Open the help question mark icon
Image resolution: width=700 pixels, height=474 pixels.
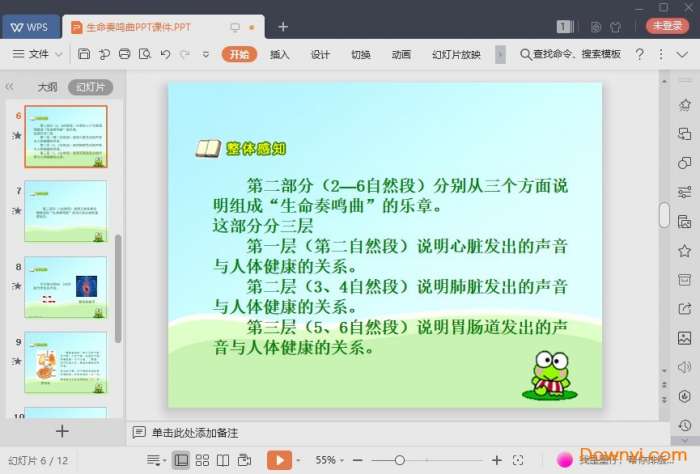639,54
